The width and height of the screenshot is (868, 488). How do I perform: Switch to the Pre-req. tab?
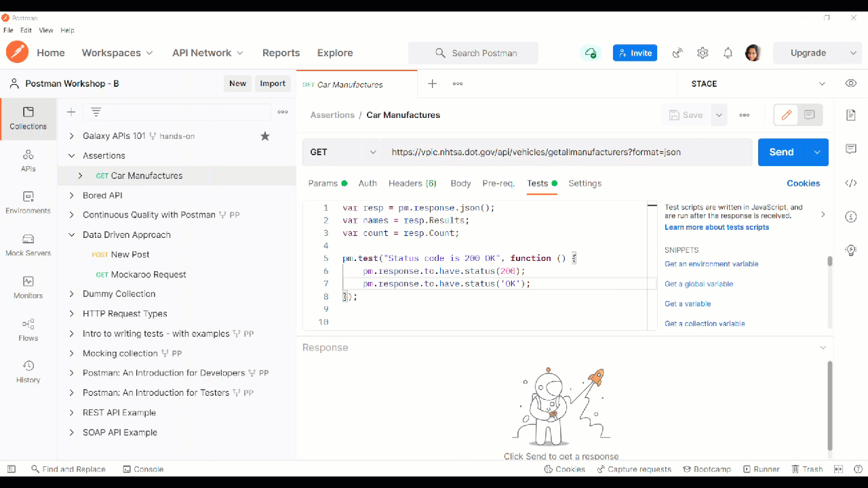pyautogui.click(x=498, y=183)
